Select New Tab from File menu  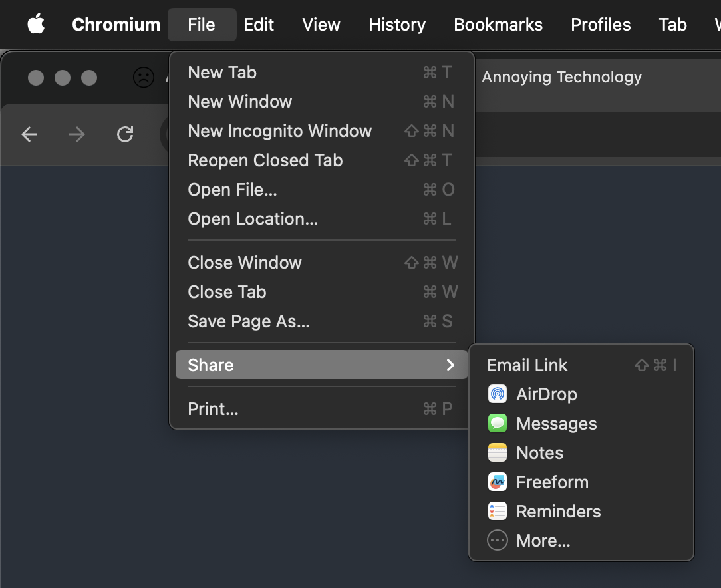click(x=321, y=73)
